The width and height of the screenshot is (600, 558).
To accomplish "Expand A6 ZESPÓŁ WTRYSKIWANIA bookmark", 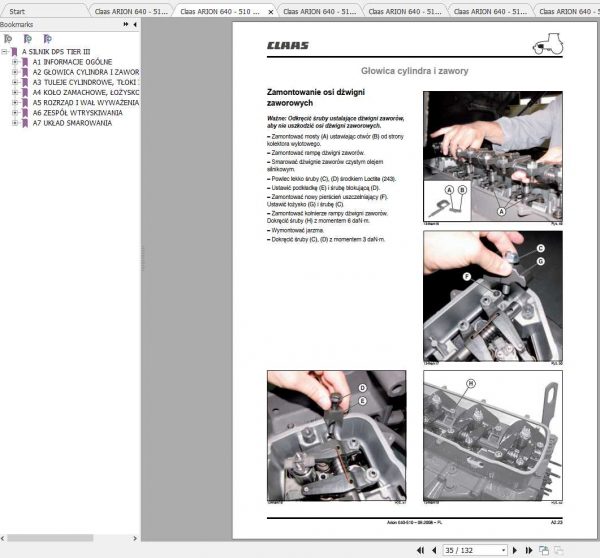I will pos(15,113).
